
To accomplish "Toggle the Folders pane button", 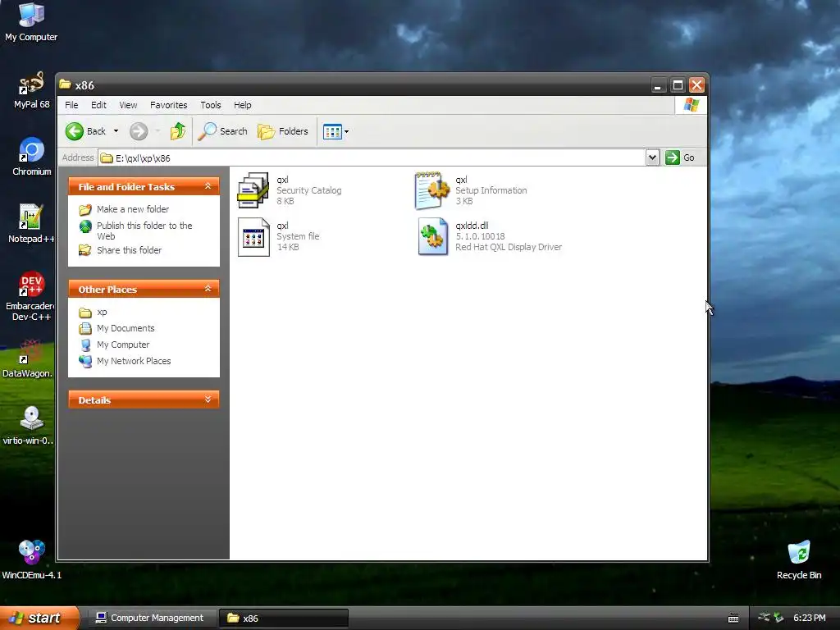I will click(283, 131).
